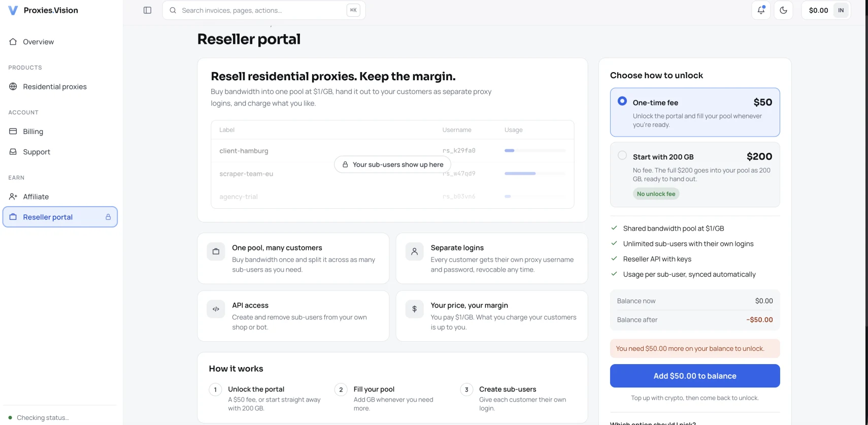Click the IN user avatar
The width and height of the screenshot is (868, 425).
(841, 10)
